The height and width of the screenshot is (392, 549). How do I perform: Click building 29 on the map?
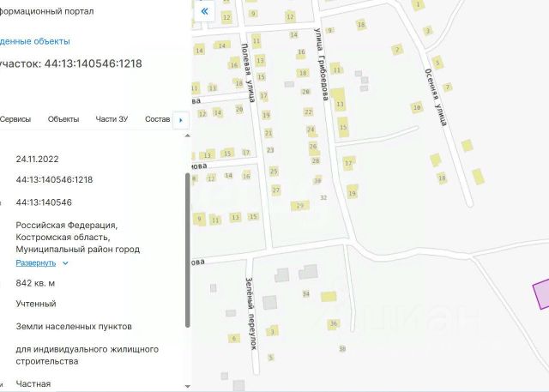[300, 206]
